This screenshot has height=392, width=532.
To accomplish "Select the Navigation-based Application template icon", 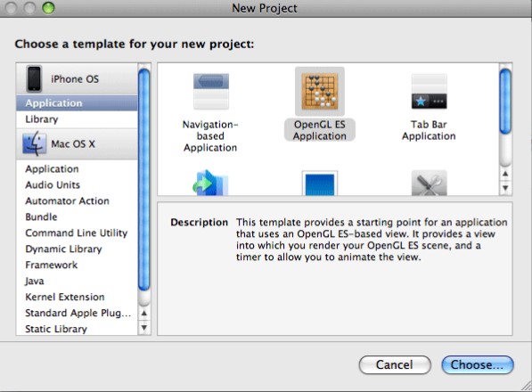I will (x=211, y=92).
